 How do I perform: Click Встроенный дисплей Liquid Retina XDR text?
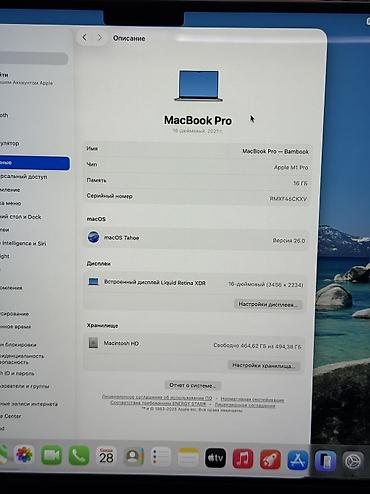(155, 282)
